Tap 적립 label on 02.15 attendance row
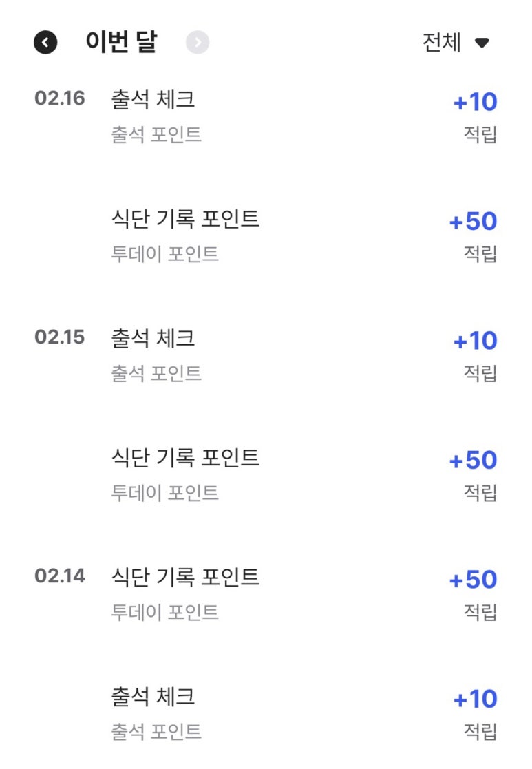The height and width of the screenshot is (769, 532). (x=480, y=373)
